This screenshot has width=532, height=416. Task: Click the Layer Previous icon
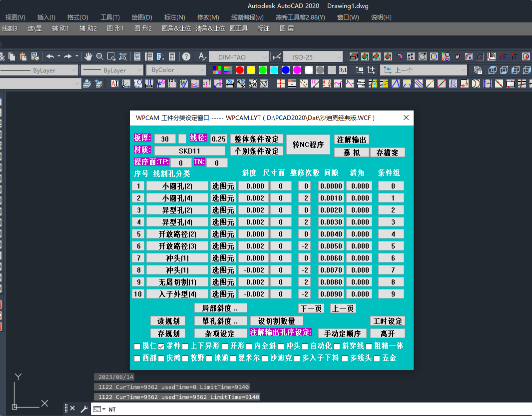pyautogui.click(x=99, y=83)
